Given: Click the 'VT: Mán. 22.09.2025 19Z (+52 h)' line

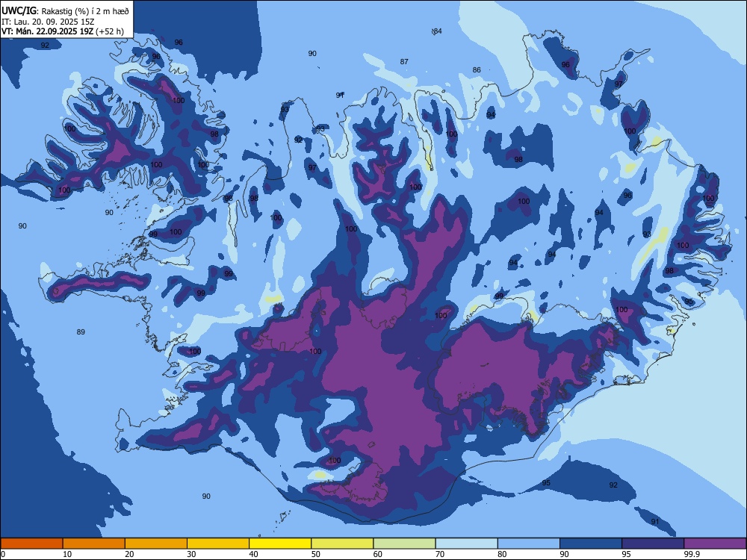Looking at the screenshot, I should tap(63, 31).
